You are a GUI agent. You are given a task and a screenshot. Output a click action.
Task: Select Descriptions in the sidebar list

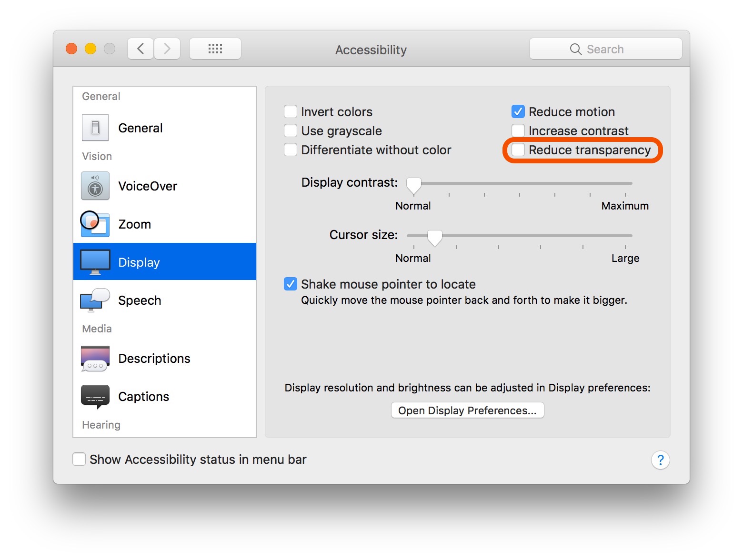pos(165,358)
